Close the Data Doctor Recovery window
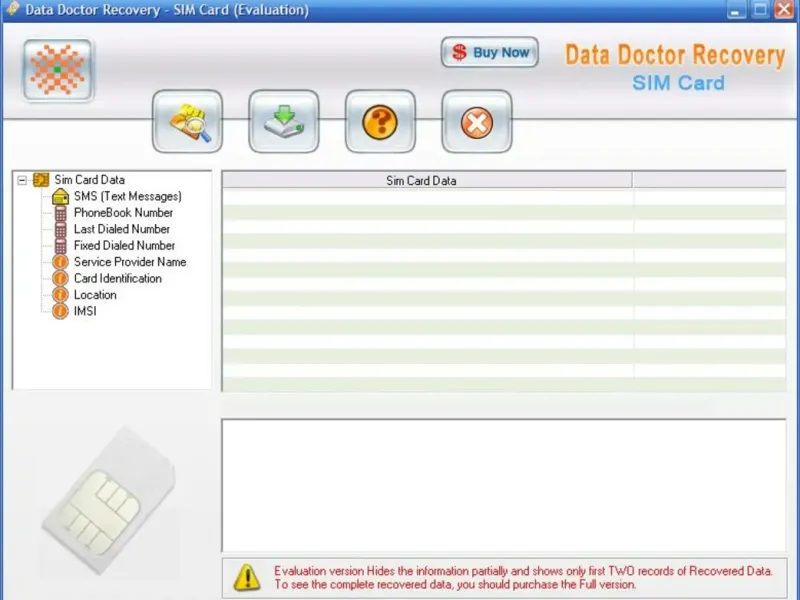 (x=784, y=9)
